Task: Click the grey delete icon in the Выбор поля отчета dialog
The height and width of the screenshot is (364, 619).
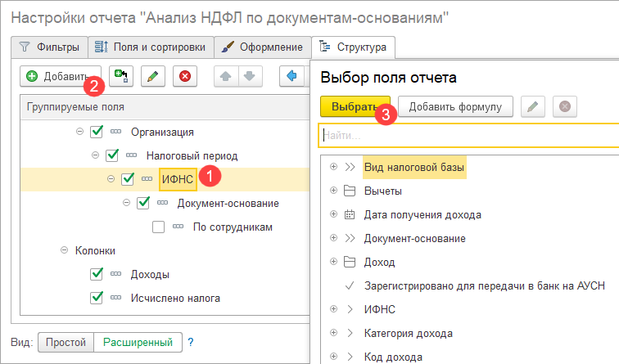Action: [x=565, y=106]
